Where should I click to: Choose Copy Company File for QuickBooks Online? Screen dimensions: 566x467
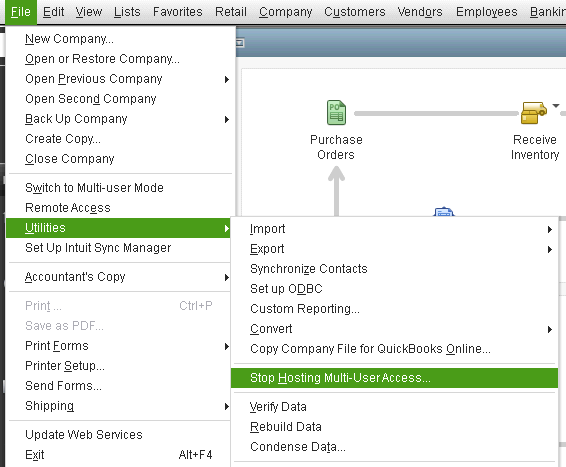pyautogui.click(x=394, y=349)
